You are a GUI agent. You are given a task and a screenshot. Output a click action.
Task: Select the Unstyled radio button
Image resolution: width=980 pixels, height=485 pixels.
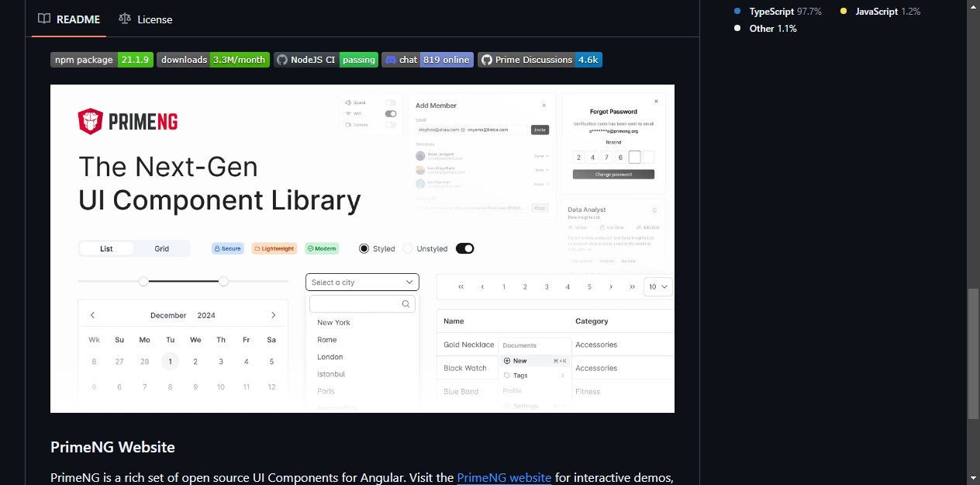coord(408,248)
